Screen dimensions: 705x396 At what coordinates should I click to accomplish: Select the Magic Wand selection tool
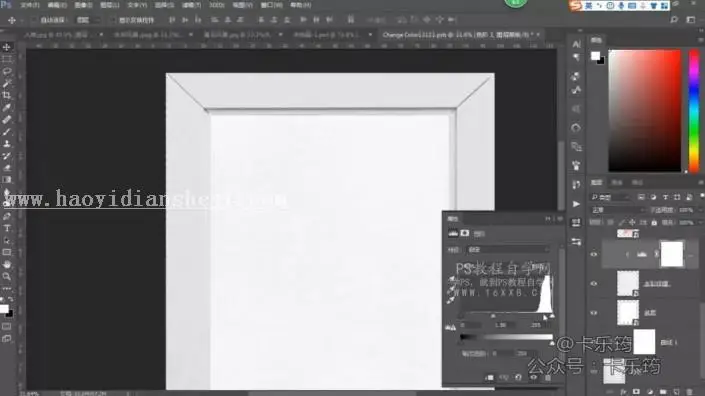7,84
